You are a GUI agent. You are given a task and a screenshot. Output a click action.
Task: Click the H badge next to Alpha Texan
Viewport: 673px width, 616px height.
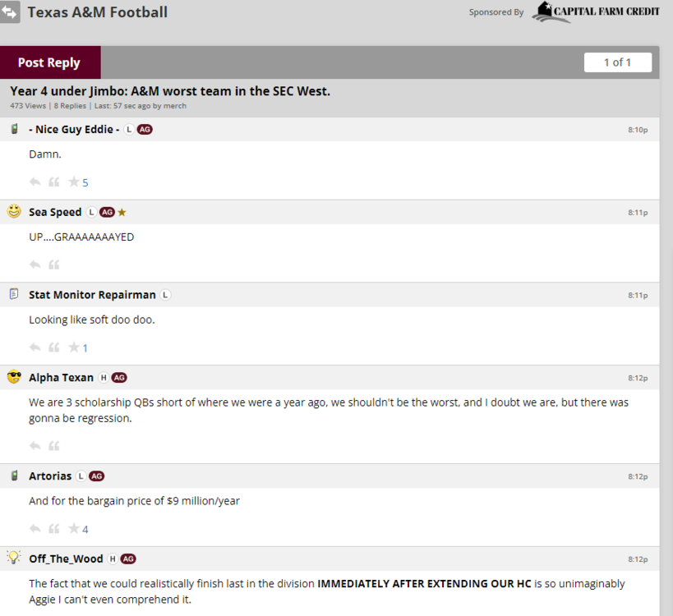click(104, 378)
